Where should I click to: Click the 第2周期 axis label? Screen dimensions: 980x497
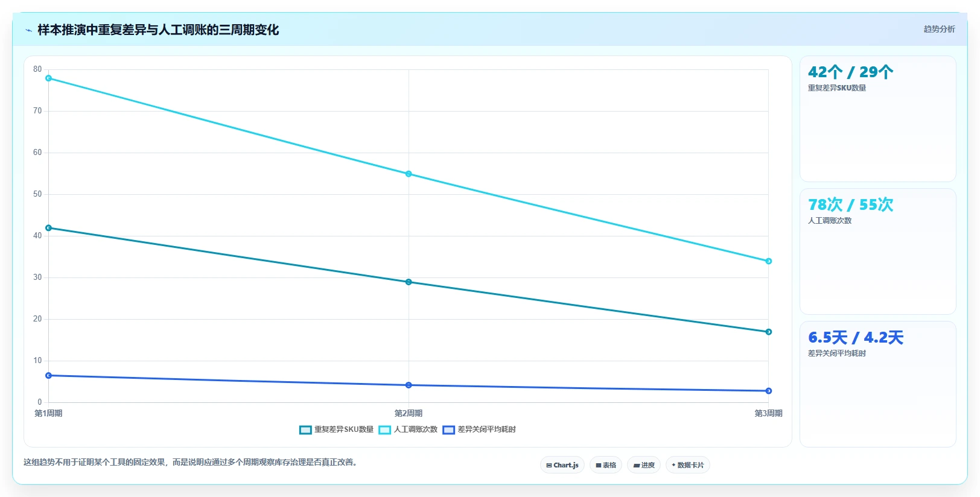click(x=409, y=413)
